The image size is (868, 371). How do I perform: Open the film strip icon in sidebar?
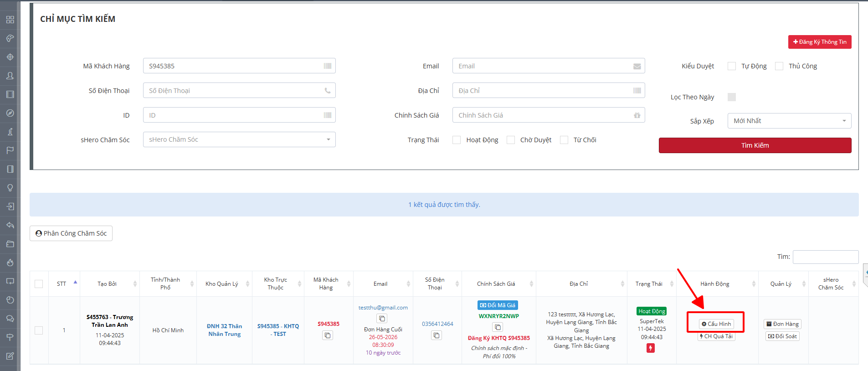point(10,94)
